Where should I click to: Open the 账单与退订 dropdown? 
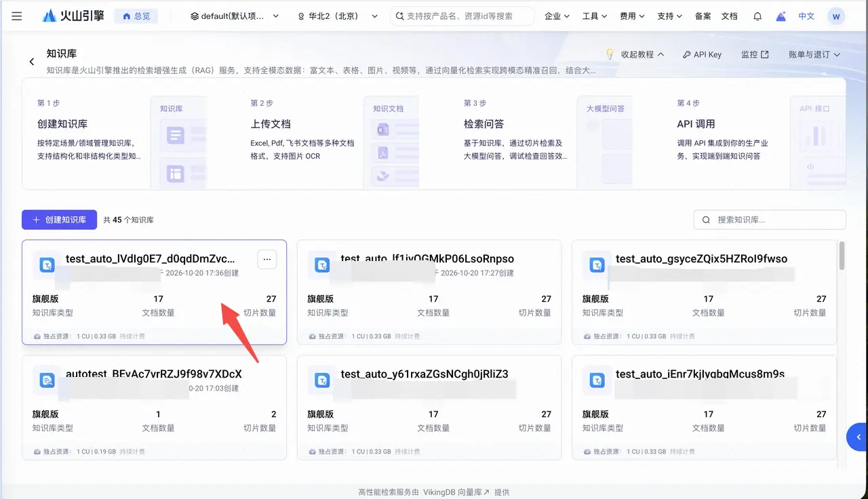[x=814, y=54]
